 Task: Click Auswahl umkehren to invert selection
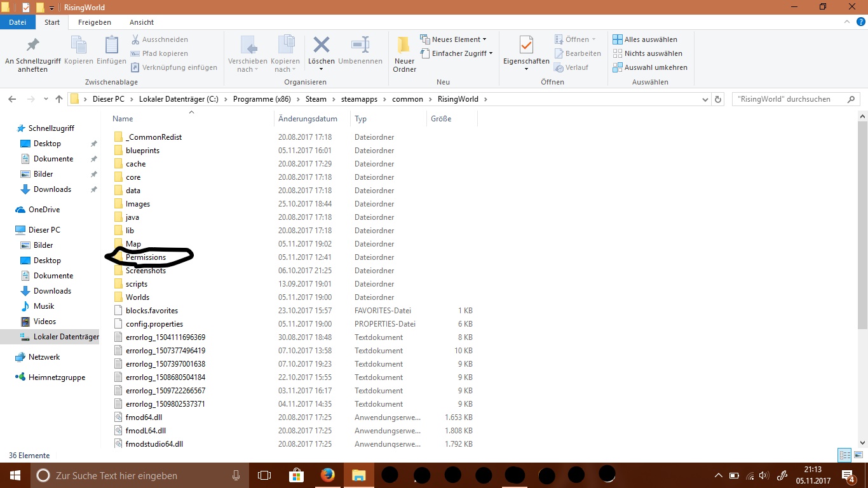pos(650,67)
